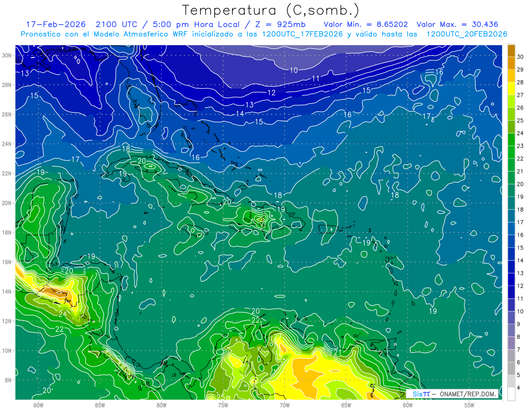Click the '10' contour label on the map

[294, 70]
